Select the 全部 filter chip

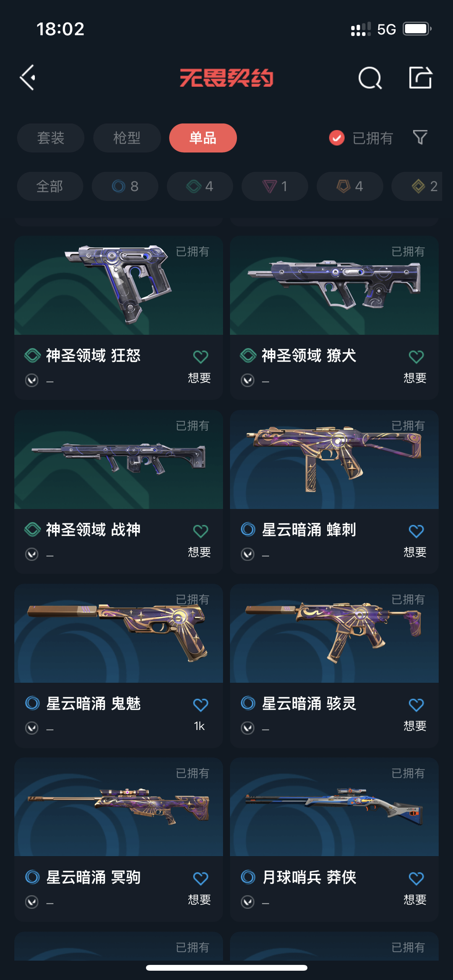pos(50,186)
